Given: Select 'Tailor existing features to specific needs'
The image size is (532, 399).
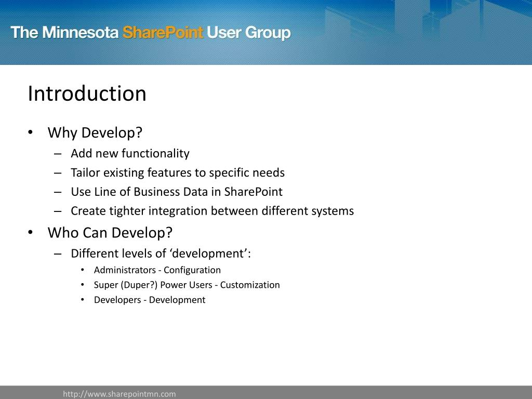Looking at the screenshot, I should tap(178, 172).
